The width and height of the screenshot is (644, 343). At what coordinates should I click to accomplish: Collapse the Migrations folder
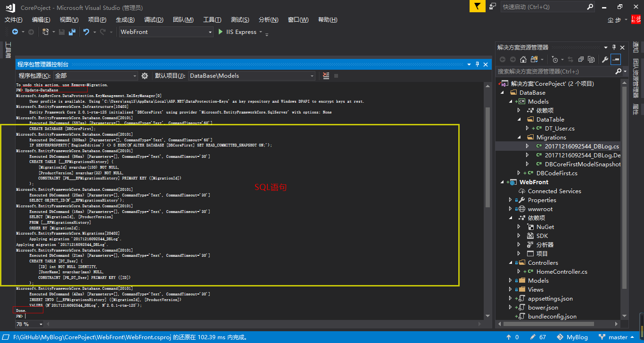(519, 138)
